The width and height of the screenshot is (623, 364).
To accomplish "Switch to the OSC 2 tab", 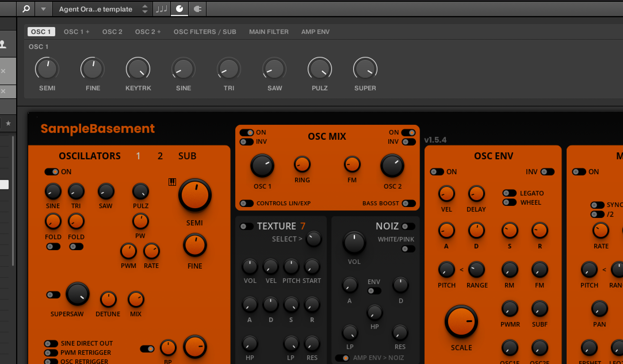I will coord(112,32).
